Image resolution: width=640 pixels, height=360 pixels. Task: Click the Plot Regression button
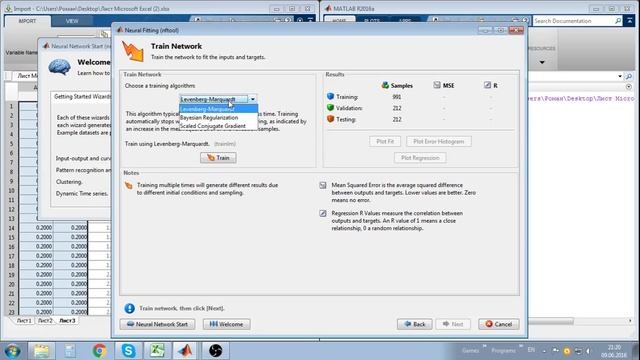420,158
